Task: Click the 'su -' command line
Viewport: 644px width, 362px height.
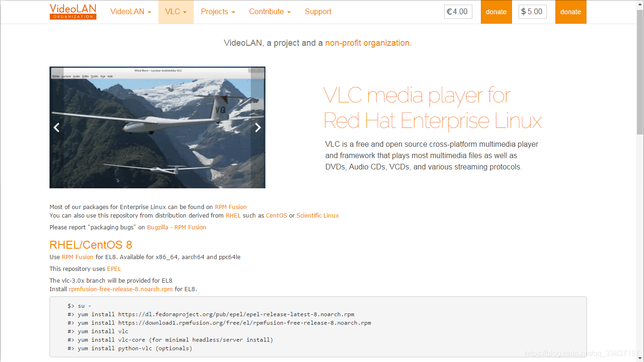Action: point(79,306)
